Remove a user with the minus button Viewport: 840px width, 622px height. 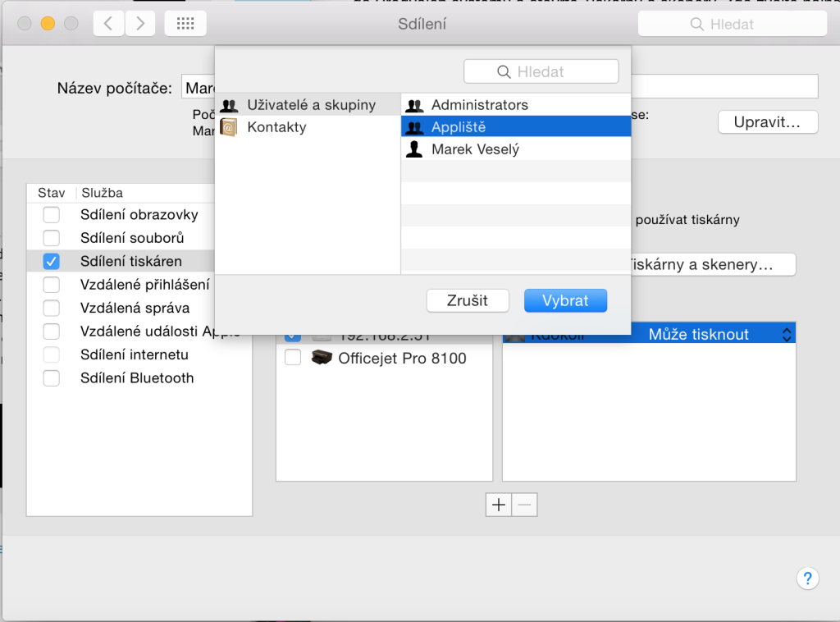[524, 505]
